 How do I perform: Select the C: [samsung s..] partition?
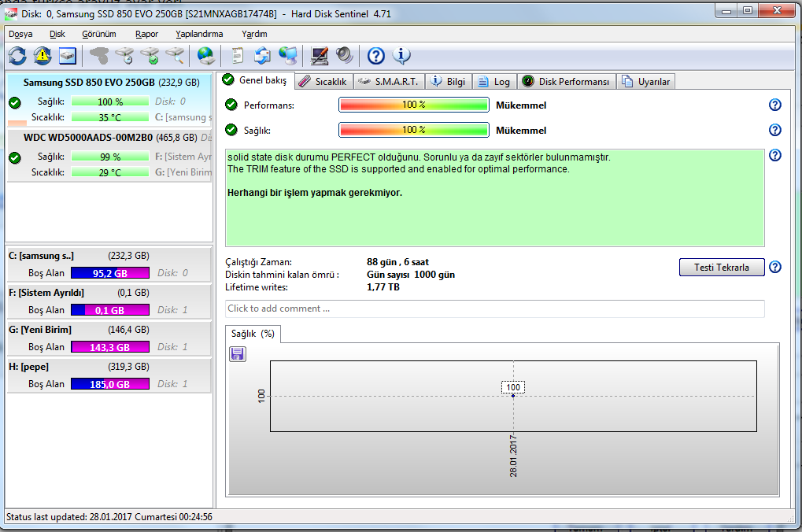(x=109, y=264)
